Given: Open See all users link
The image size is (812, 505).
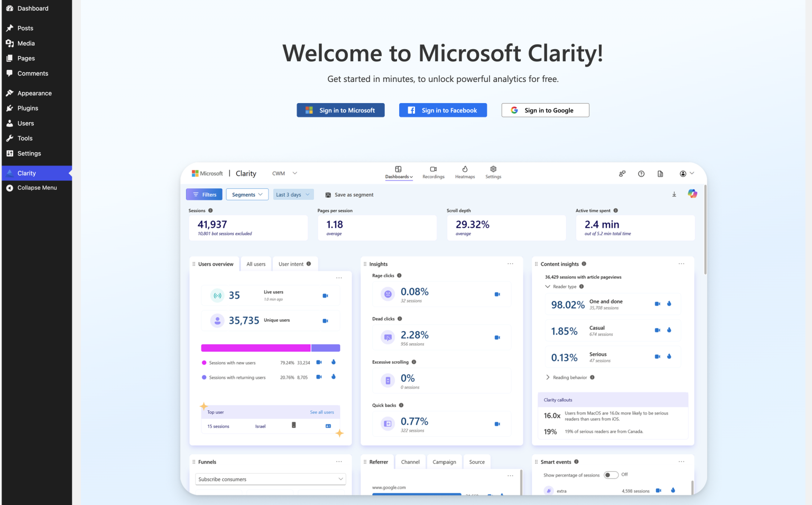Looking at the screenshot, I should (x=322, y=412).
